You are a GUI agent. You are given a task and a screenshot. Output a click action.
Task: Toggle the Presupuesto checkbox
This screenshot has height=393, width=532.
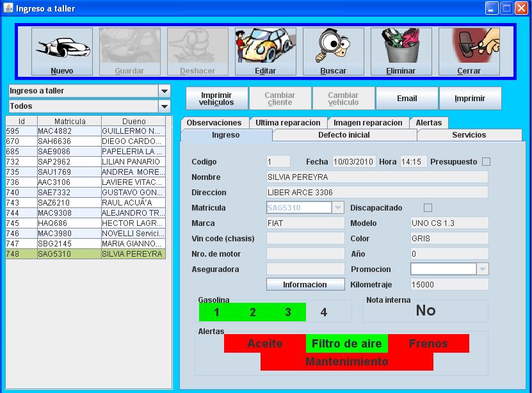[x=486, y=162]
